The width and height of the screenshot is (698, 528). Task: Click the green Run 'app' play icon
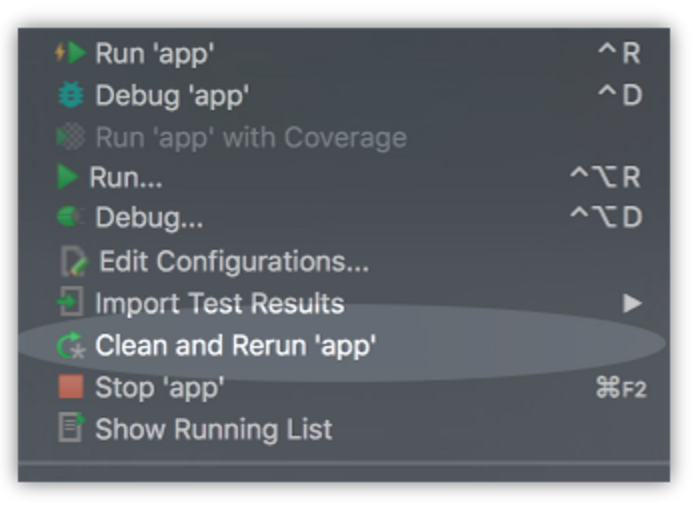72,54
